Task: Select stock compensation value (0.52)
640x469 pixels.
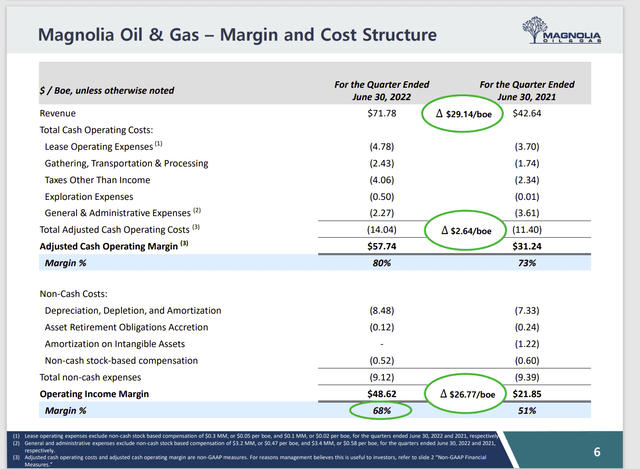Action: [382, 361]
